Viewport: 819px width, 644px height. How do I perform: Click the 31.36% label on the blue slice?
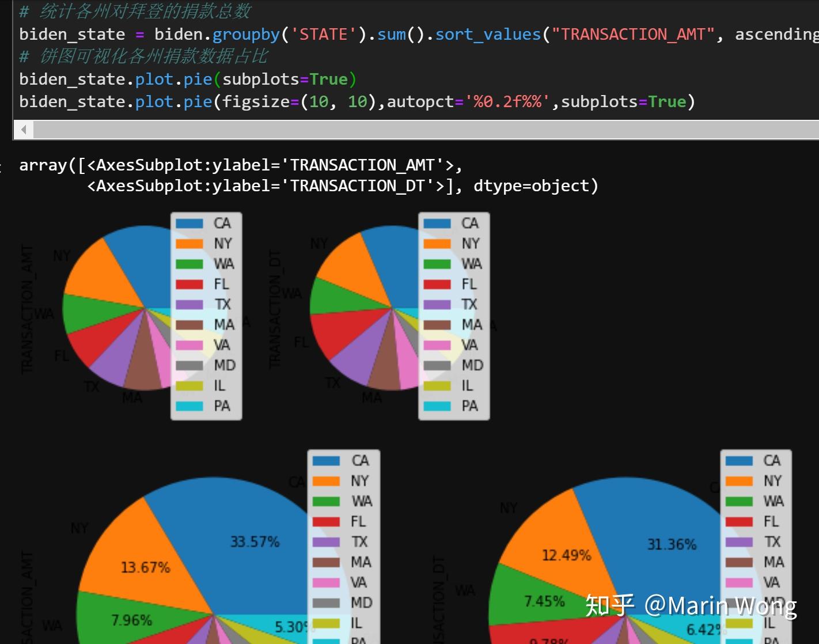coord(672,544)
